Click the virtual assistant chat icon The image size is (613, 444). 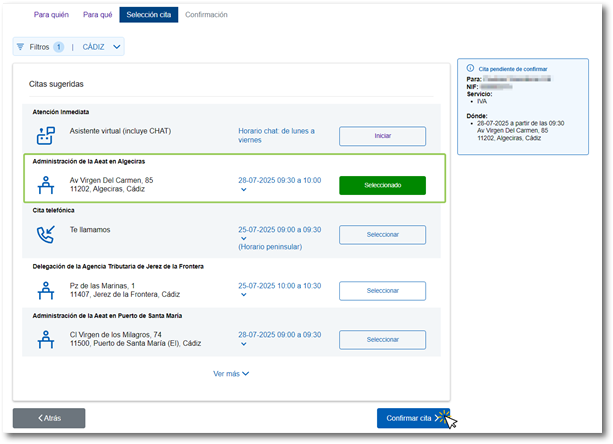pyautogui.click(x=45, y=135)
